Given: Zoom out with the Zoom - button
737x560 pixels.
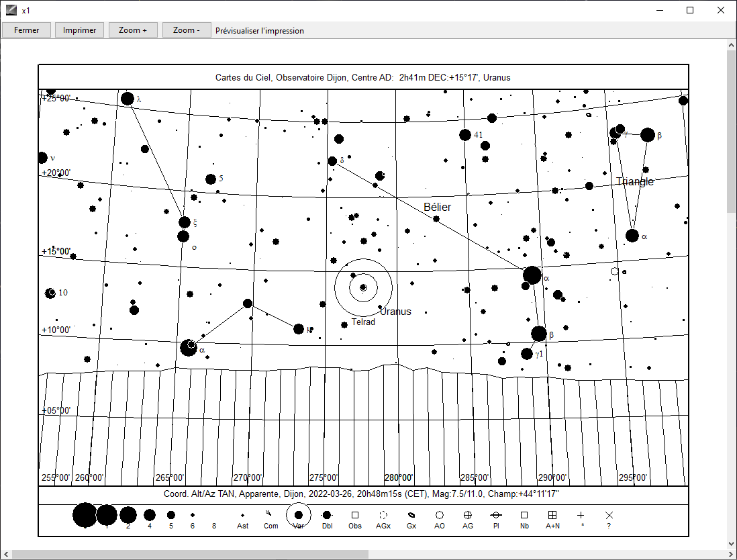Looking at the screenshot, I should click(186, 30).
